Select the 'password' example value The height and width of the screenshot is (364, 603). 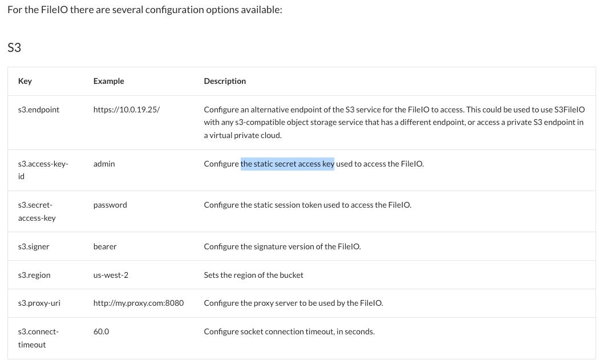coord(110,205)
